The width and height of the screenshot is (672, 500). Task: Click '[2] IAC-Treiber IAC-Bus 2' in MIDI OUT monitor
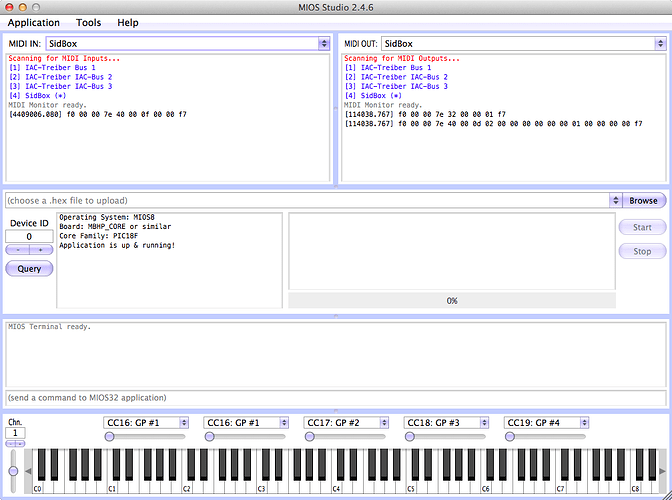click(396, 77)
